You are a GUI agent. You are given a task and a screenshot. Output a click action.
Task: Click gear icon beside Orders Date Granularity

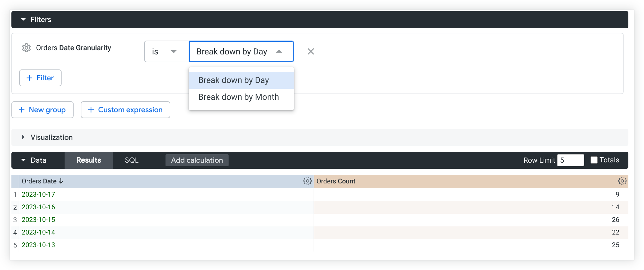[26, 48]
